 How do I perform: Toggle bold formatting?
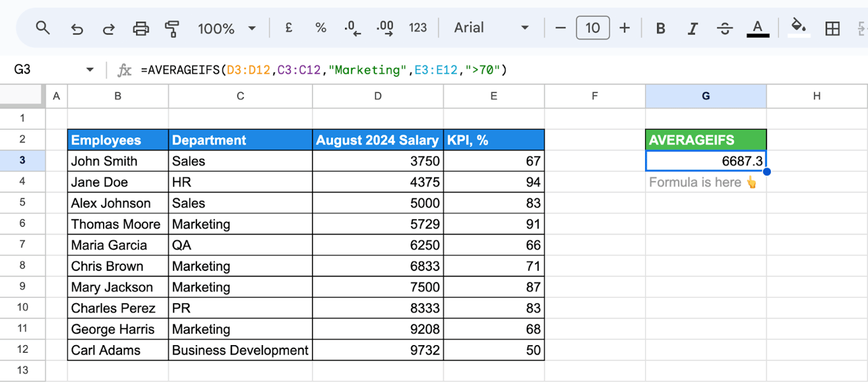tap(661, 28)
